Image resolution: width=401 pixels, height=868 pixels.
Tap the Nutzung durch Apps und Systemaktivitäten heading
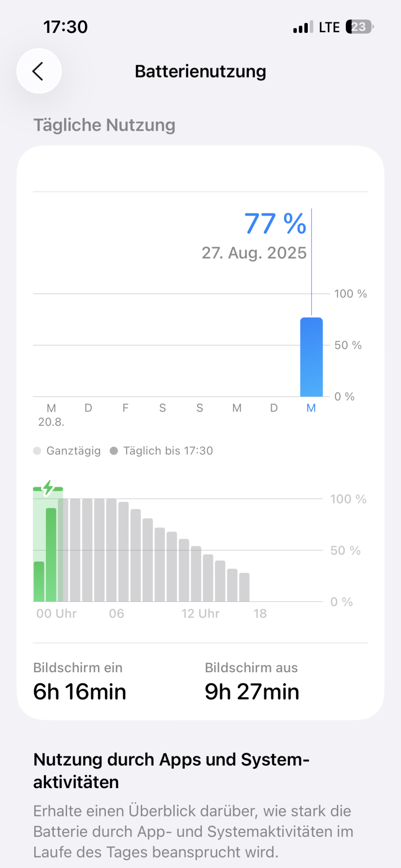click(x=171, y=771)
